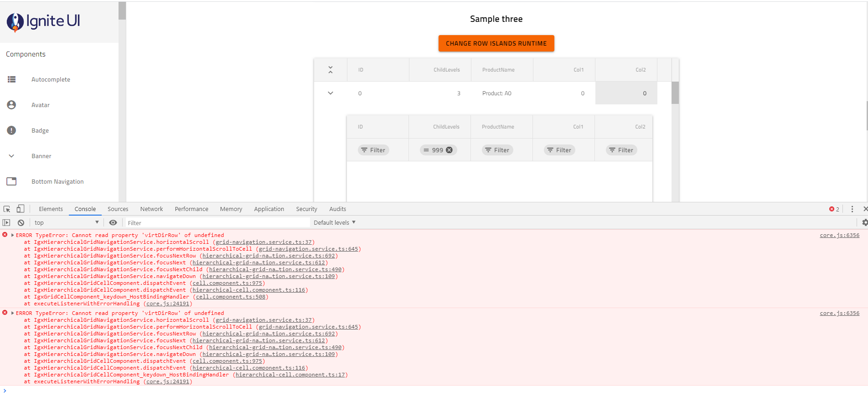Click CHANGE ROW ISLANDS RUNTIME button

tap(496, 43)
